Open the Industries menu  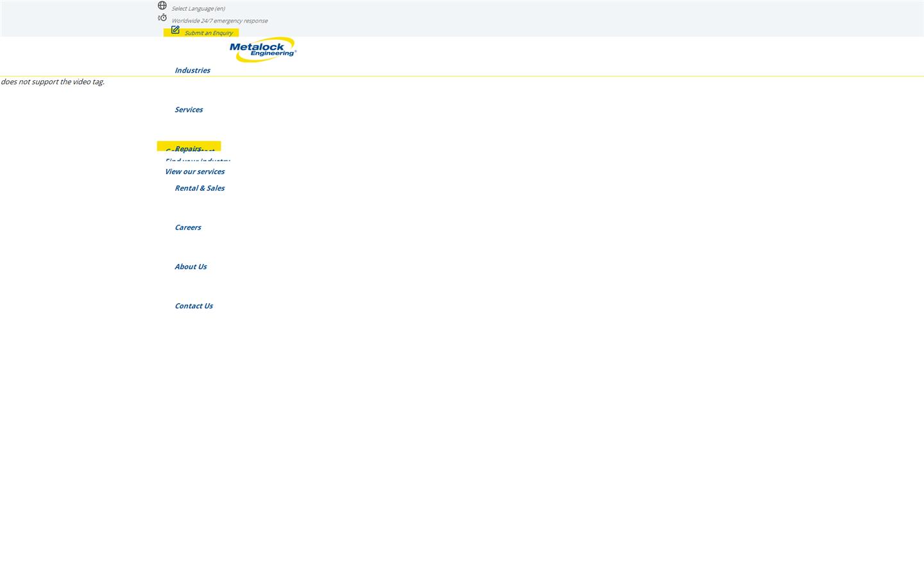tap(193, 71)
